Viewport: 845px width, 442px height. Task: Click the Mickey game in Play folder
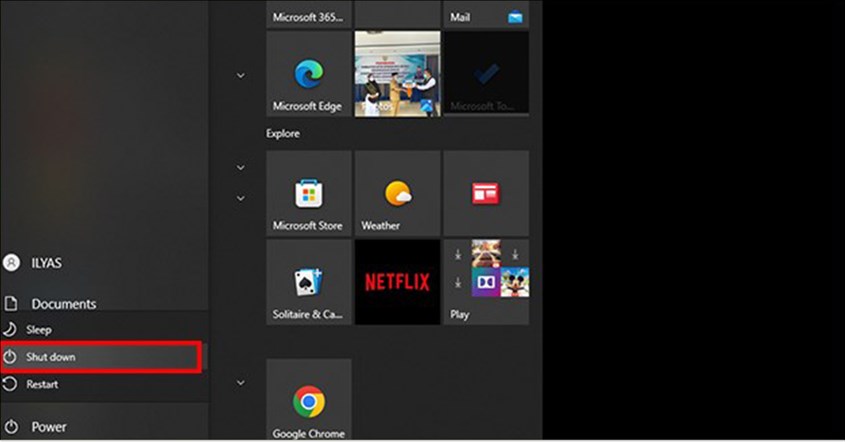[x=515, y=282]
